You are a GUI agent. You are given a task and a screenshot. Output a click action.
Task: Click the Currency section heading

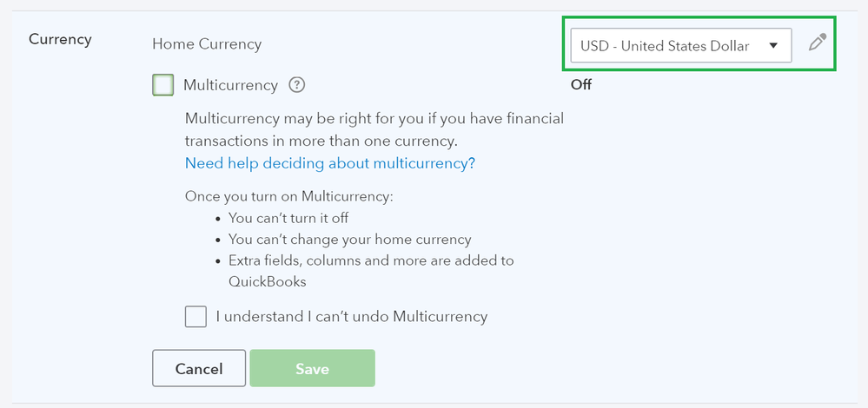(x=60, y=39)
